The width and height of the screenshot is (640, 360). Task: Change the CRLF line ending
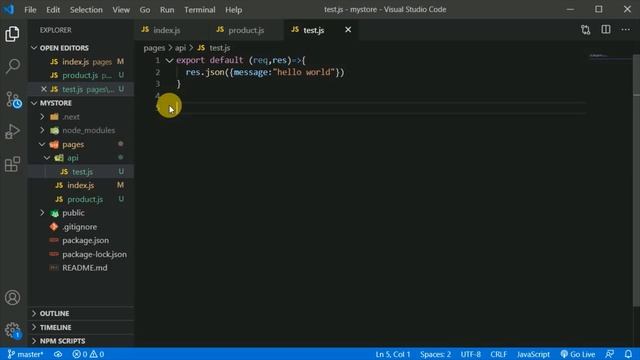[x=498, y=354]
